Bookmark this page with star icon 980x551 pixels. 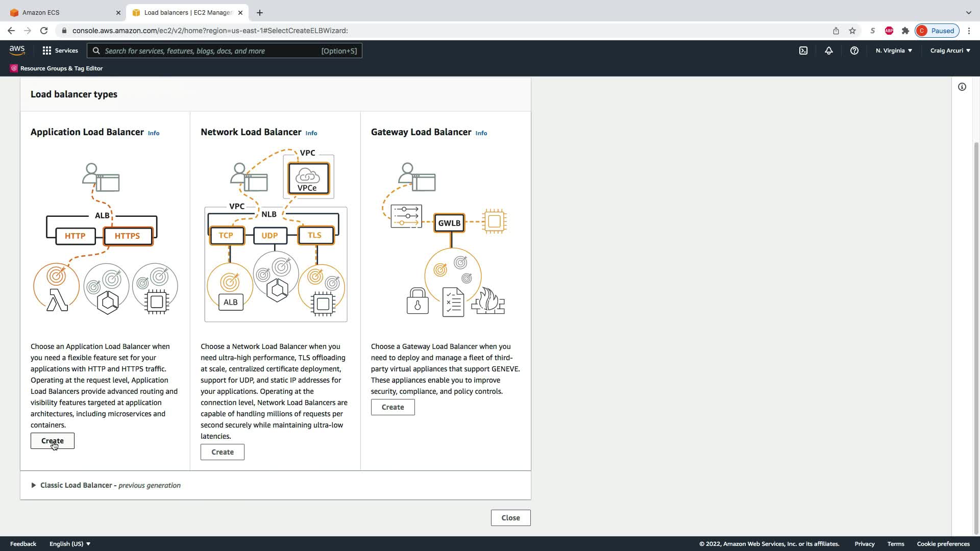pyautogui.click(x=852, y=31)
